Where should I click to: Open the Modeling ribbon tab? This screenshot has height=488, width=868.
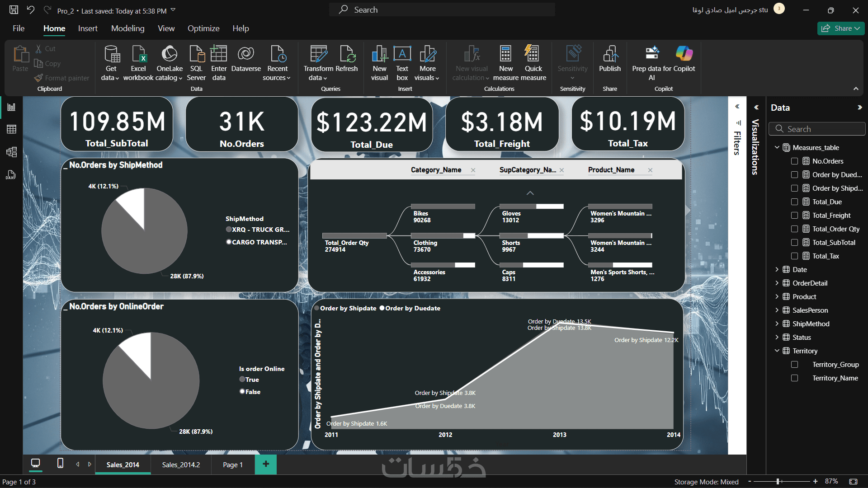coord(127,28)
